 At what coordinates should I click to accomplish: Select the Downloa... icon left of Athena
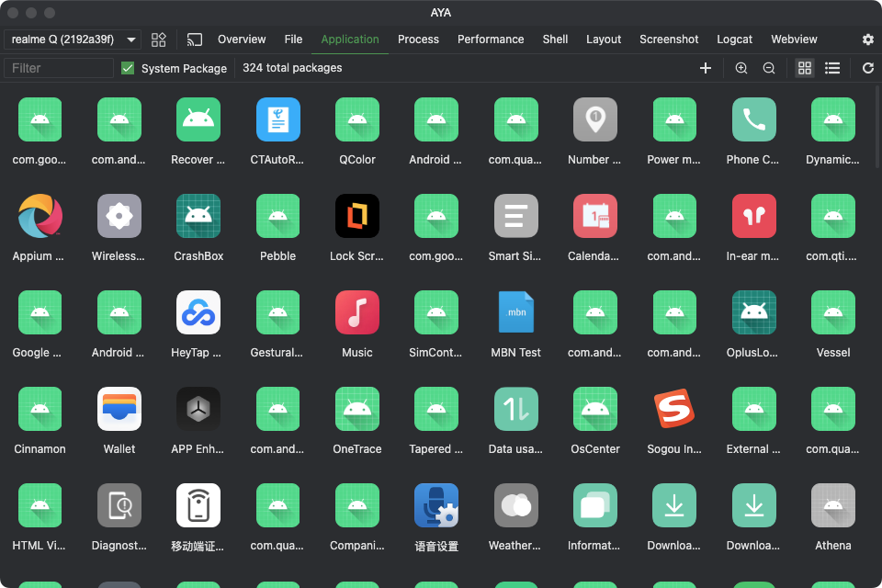coord(753,505)
